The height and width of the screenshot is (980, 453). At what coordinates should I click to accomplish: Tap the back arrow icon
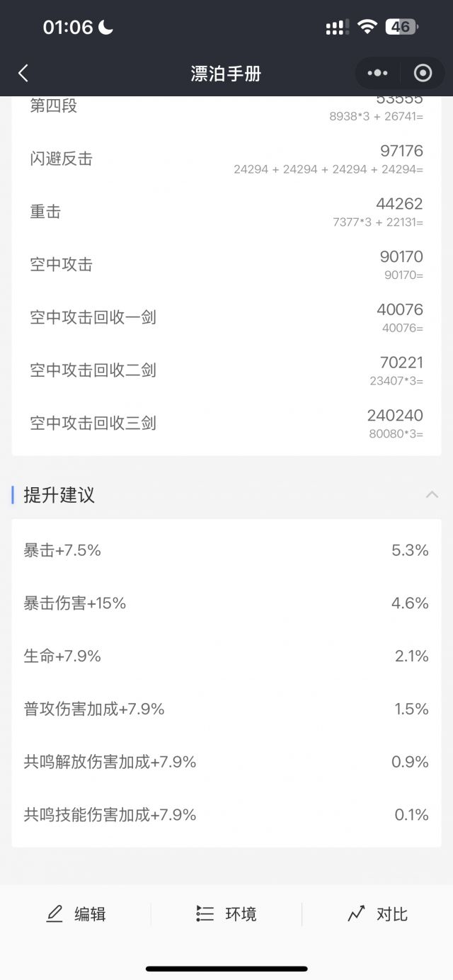click(23, 73)
